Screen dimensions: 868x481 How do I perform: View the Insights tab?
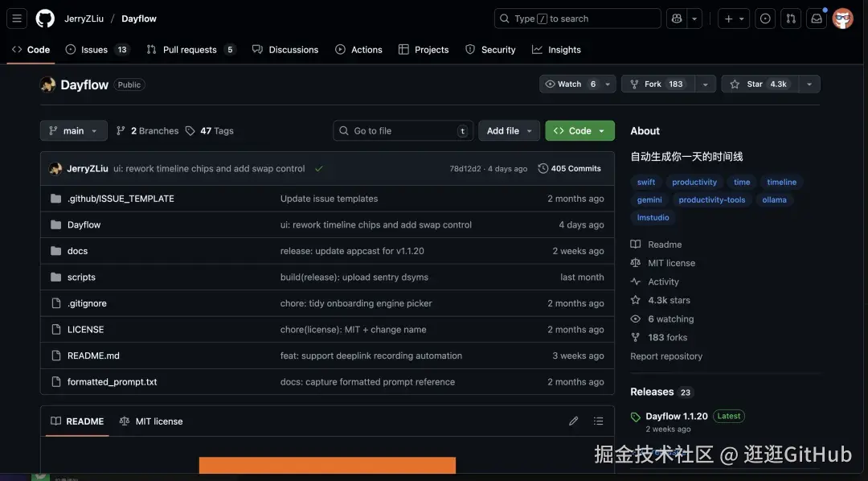(556, 49)
